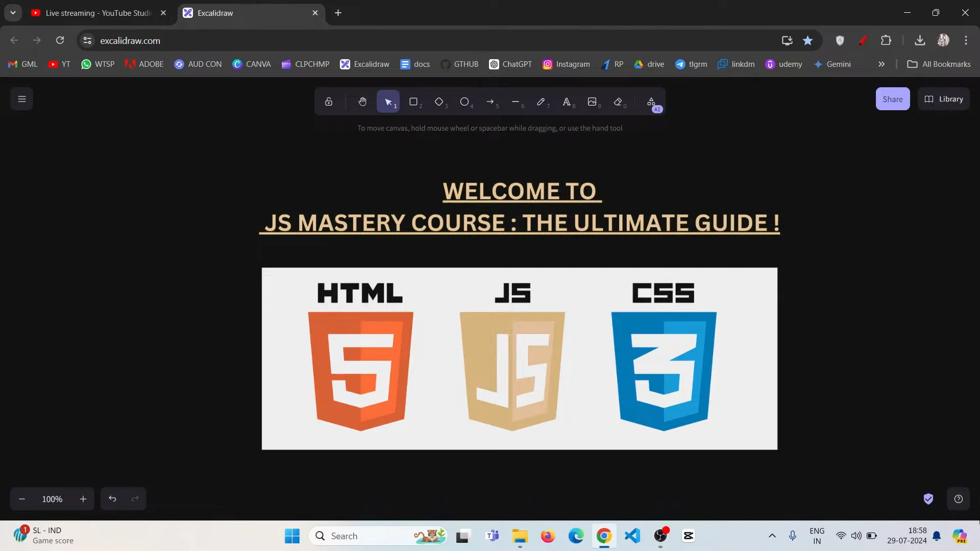
Task: Select the Arrow drawing tool
Action: [x=490, y=102]
